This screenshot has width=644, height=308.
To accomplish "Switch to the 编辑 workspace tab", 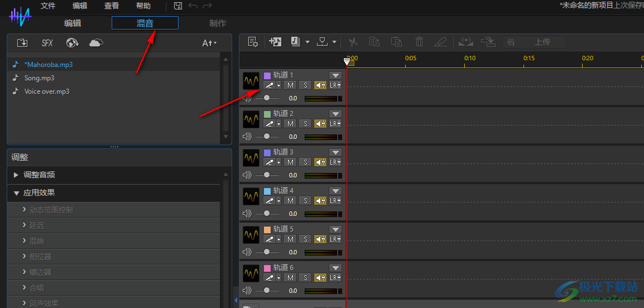I will [73, 23].
